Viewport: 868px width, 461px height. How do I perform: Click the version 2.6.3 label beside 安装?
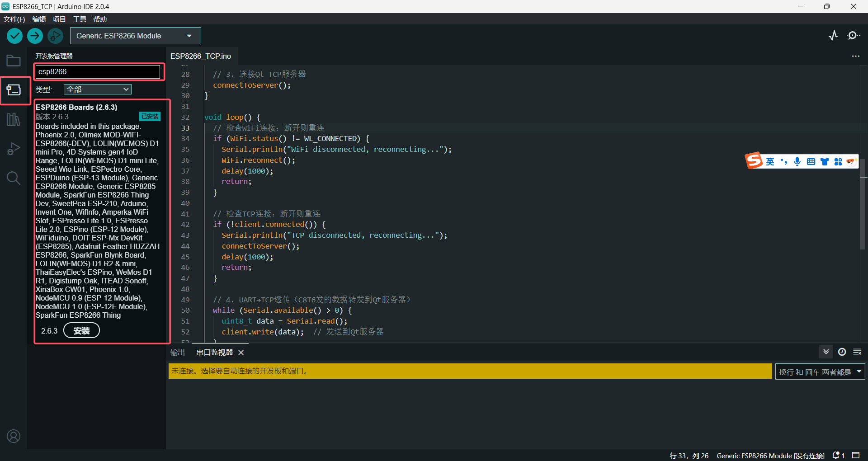pyautogui.click(x=49, y=331)
